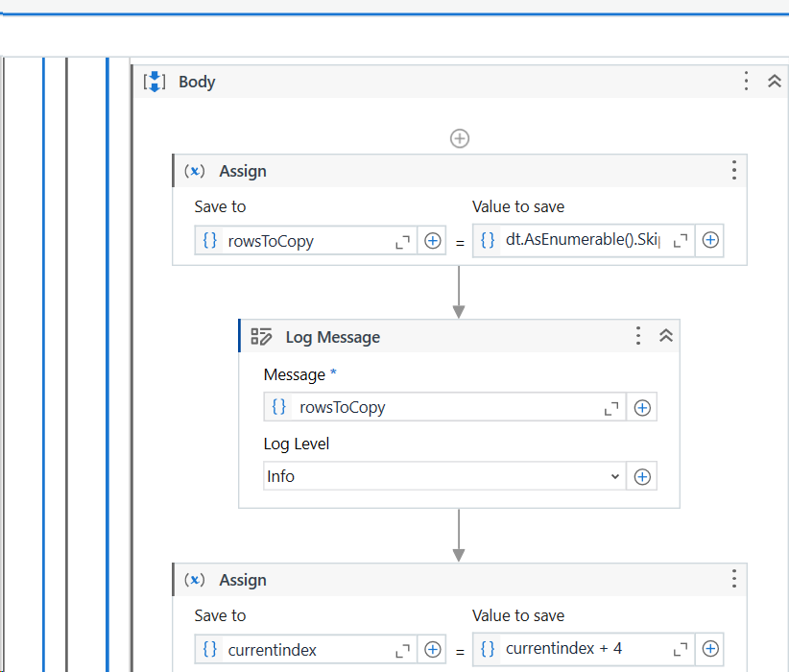
Task: Click the first Assign activity variable icon
Action: 194,171
